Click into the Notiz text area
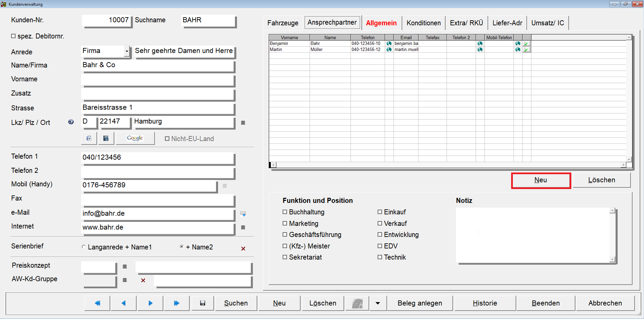The width and height of the screenshot is (644, 319). click(x=532, y=235)
